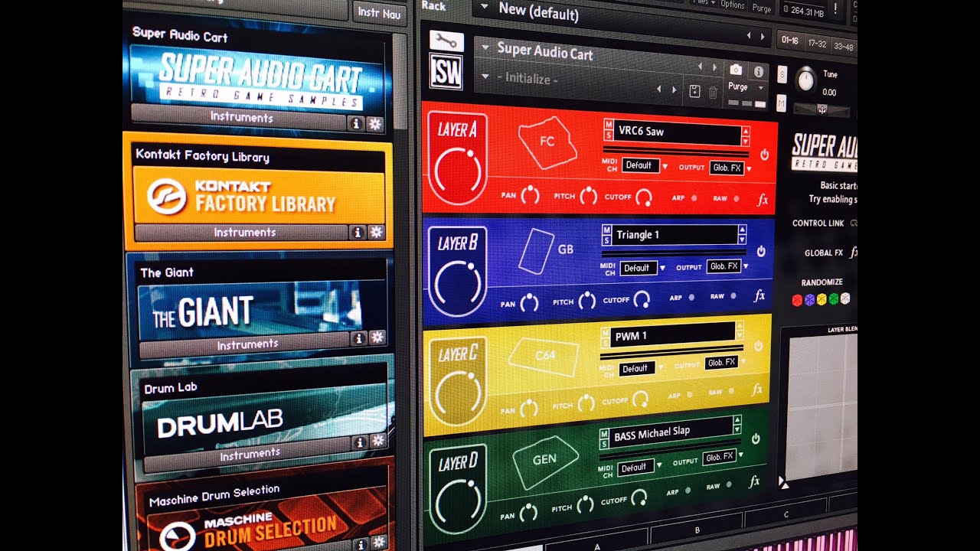
Task: Expand the New (default) multi dropdown arrow
Action: (x=483, y=8)
